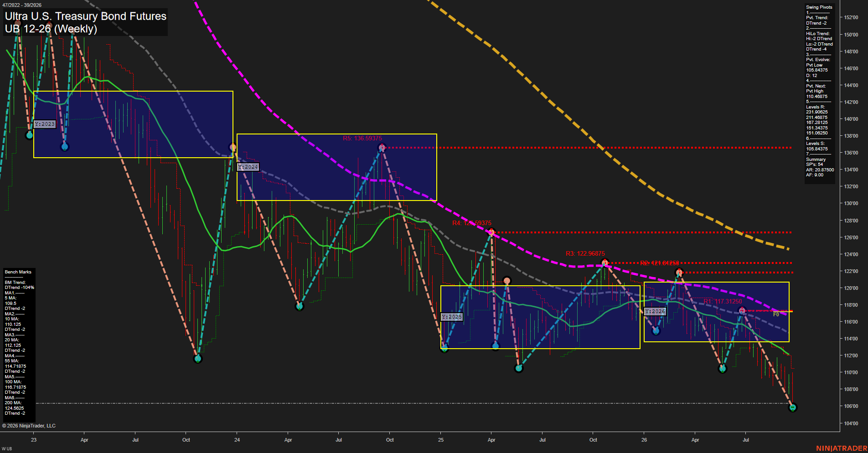Click the W UB label at bottom left
The height and width of the screenshot is (453, 868).
pos(7,449)
